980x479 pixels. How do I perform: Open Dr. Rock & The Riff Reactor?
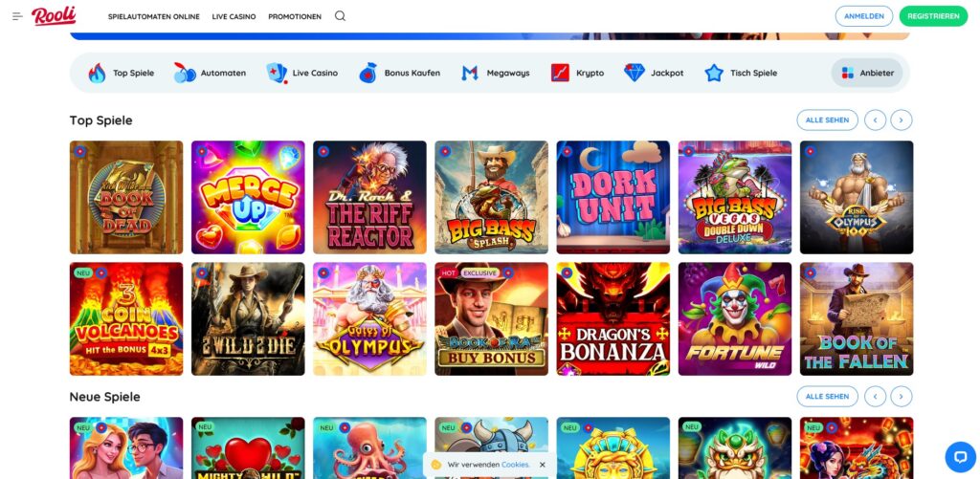[x=369, y=197]
